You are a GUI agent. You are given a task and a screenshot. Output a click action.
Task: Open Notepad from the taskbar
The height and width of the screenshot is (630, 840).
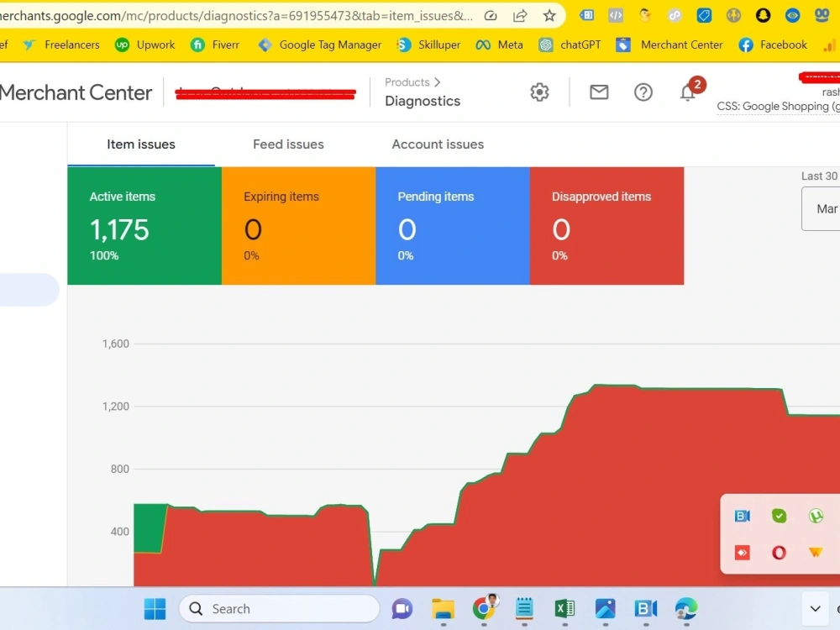[x=524, y=608]
